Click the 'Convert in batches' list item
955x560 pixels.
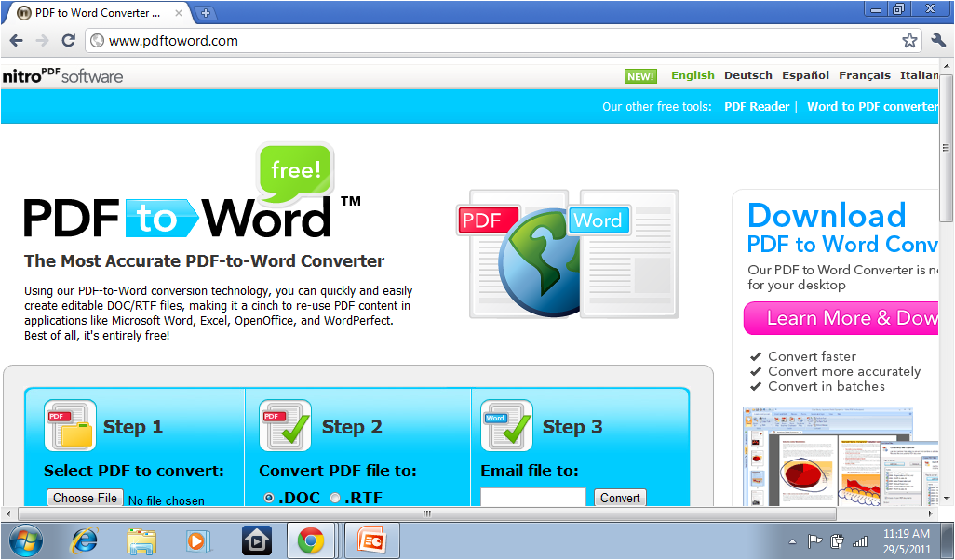click(826, 386)
